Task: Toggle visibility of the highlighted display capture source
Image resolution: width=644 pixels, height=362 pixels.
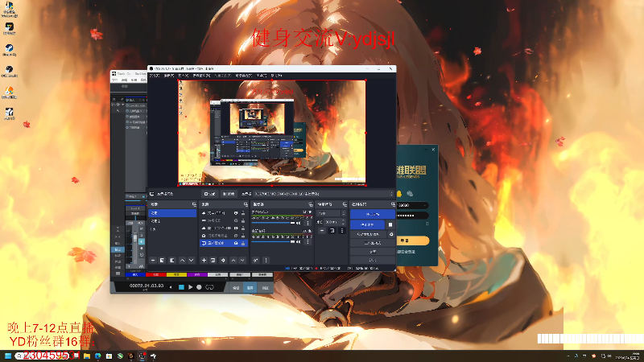Action: pos(236,244)
